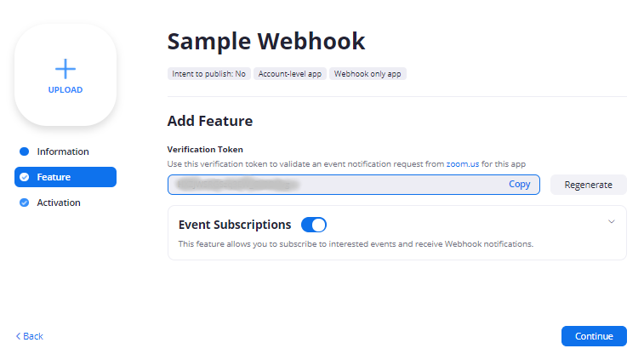
Task: Go to the Activation step label
Action: [x=59, y=203]
